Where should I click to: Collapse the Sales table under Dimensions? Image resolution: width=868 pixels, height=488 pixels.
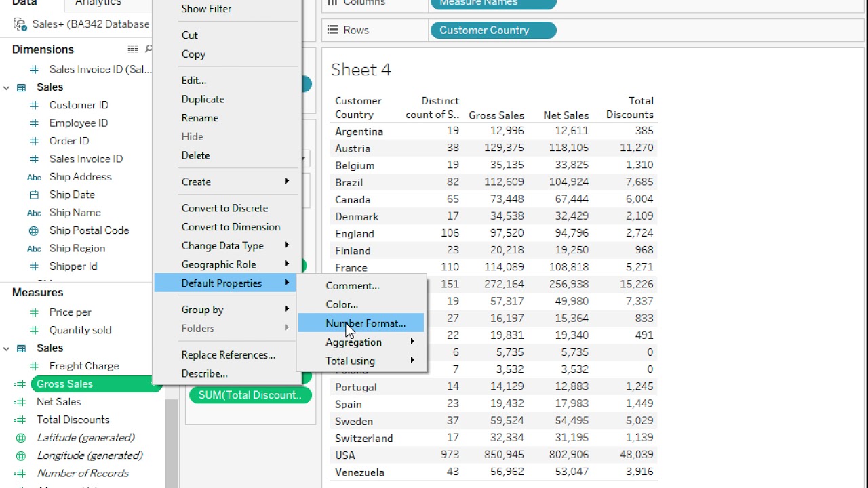click(7, 87)
